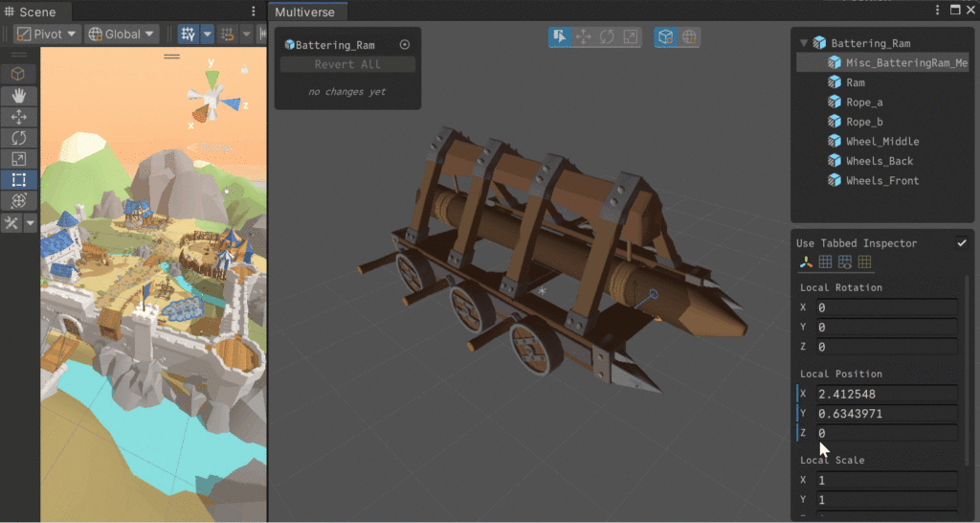This screenshot has height=523, width=980.
Task: Click Battering_Ram label in changes panel
Action: click(335, 45)
